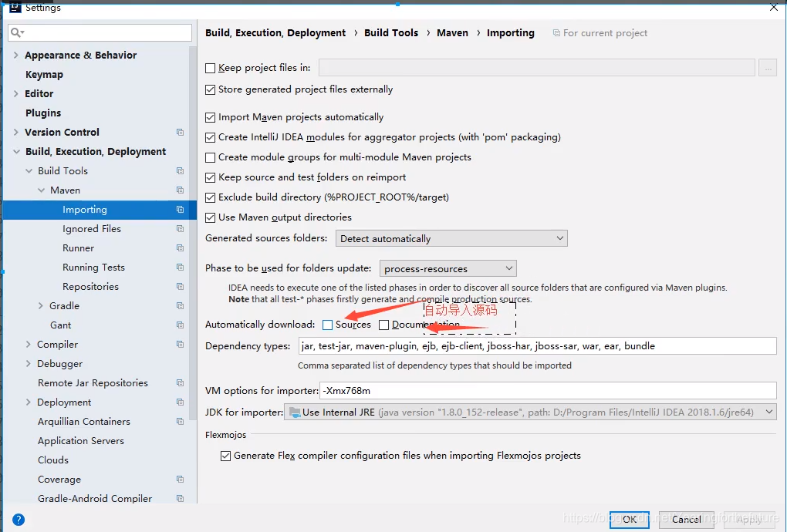The height and width of the screenshot is (532, 787).
Task: Expand the Debugger tree node
Action: 28,363
